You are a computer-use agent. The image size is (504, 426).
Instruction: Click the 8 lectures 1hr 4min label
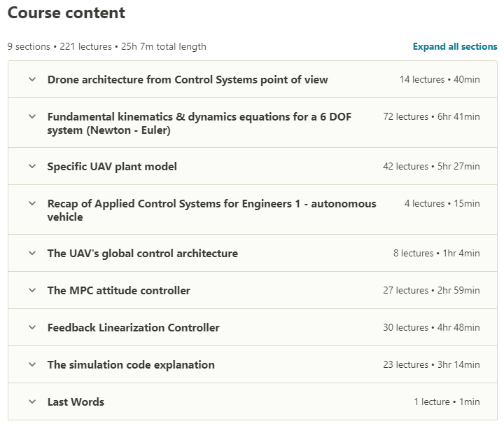tap(437, 253)
